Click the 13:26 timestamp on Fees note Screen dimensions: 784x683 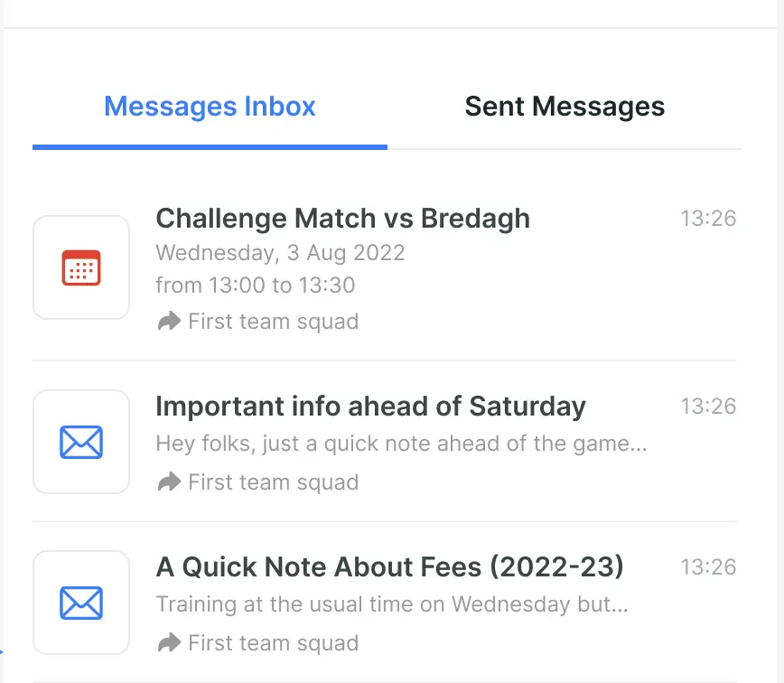point(708,567)
